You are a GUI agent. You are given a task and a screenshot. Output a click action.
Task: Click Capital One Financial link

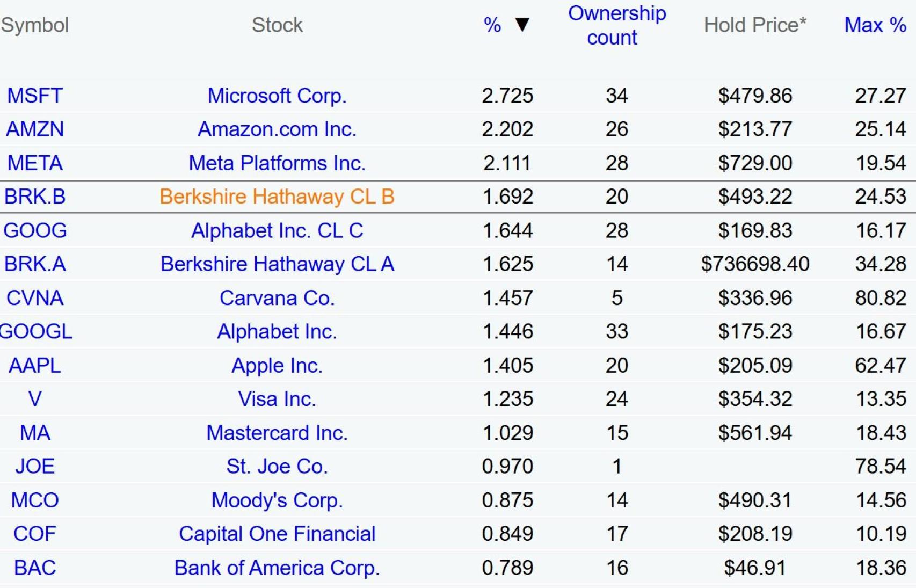(277, 534)
